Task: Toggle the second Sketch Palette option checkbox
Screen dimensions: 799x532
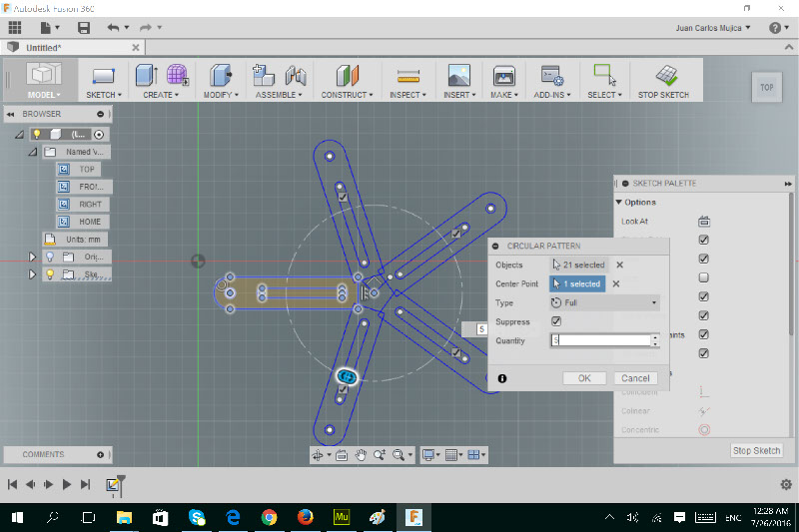Action: point(704,259)
